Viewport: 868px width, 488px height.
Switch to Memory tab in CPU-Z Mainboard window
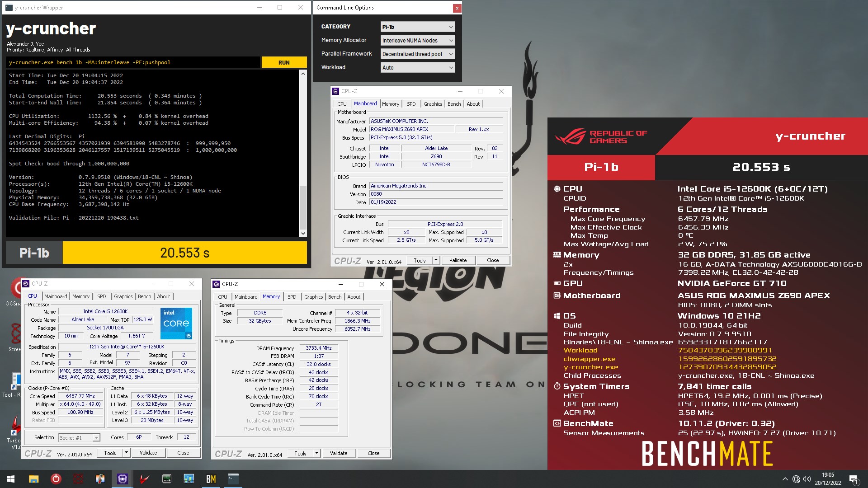point(391,104)
